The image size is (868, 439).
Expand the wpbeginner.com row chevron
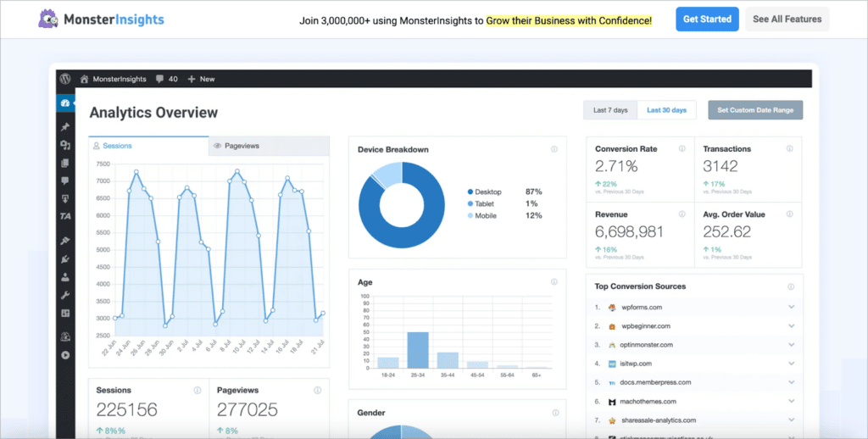coord(792,326)
